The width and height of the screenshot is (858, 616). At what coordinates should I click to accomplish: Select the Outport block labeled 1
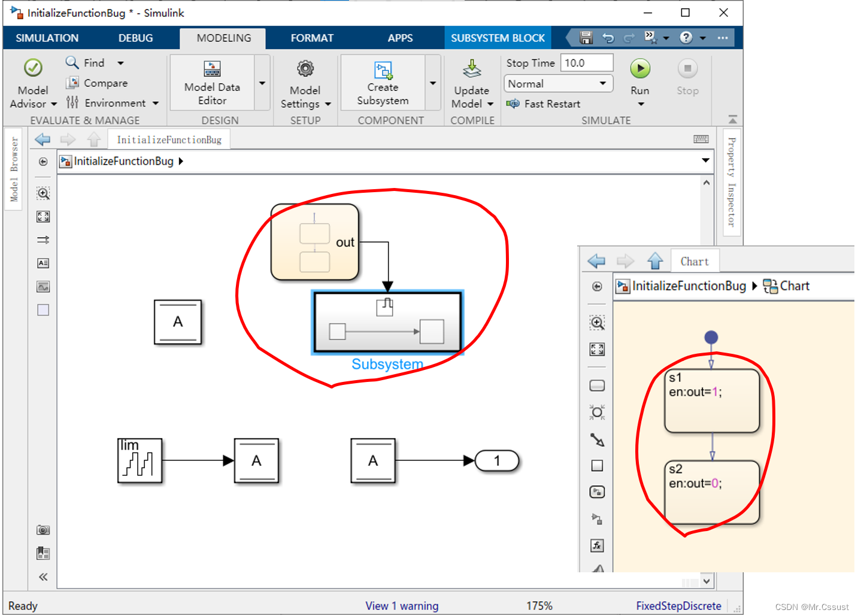pos(497,461)
